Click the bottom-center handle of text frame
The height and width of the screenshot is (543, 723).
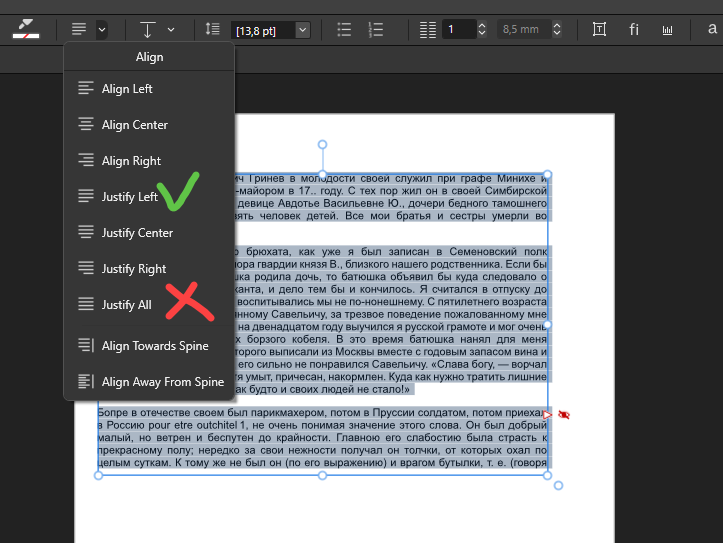(x=322, y=475)
